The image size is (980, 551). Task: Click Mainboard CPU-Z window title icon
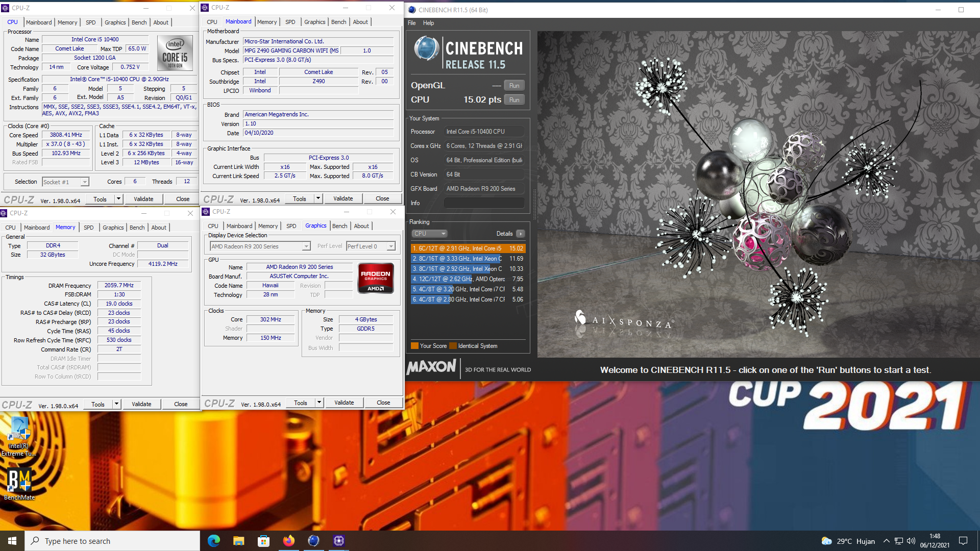pyautogui.click(x=205, y=8)
